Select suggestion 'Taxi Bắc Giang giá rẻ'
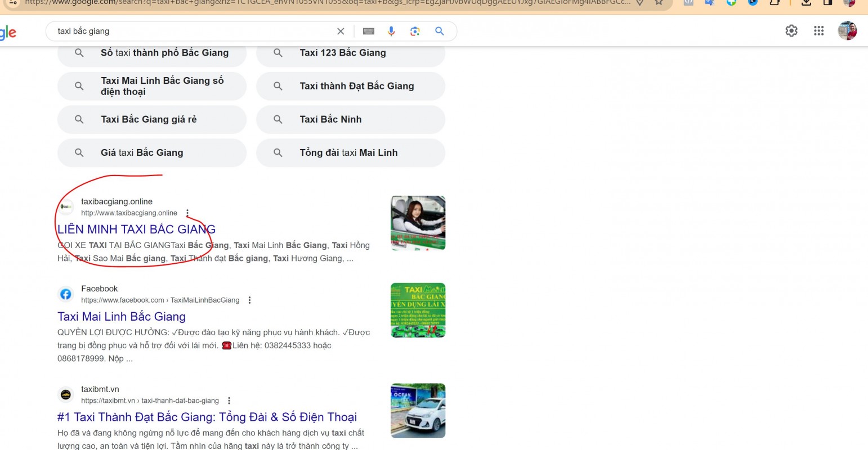This screenshot has width=868, height=450. pyautogui.click(x=151, y=119)
